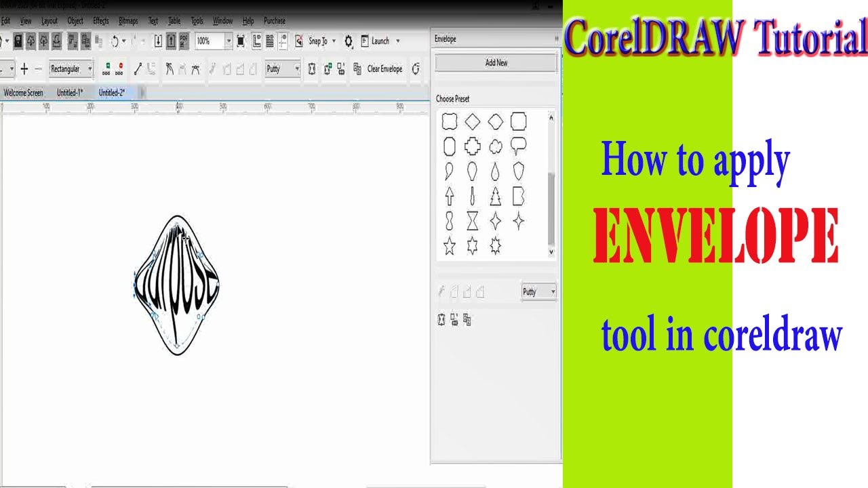Click the Delete nodes icon

tap(120, 68)
